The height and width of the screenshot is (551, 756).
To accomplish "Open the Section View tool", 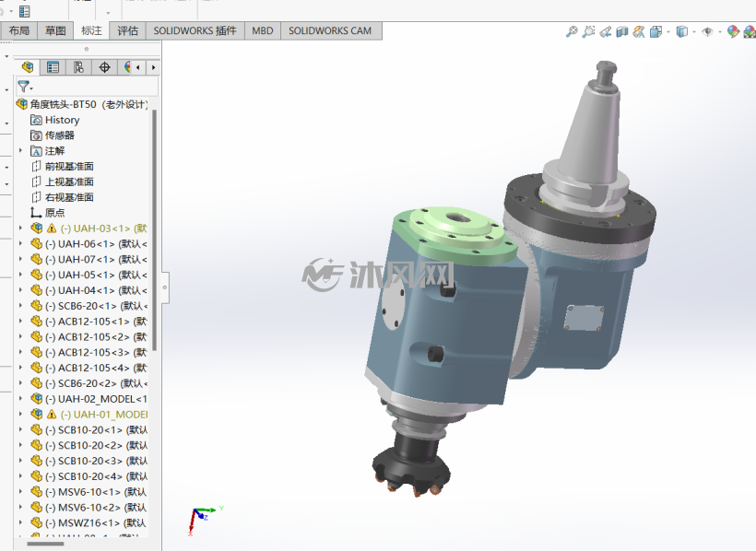I will tap(622, 32).
